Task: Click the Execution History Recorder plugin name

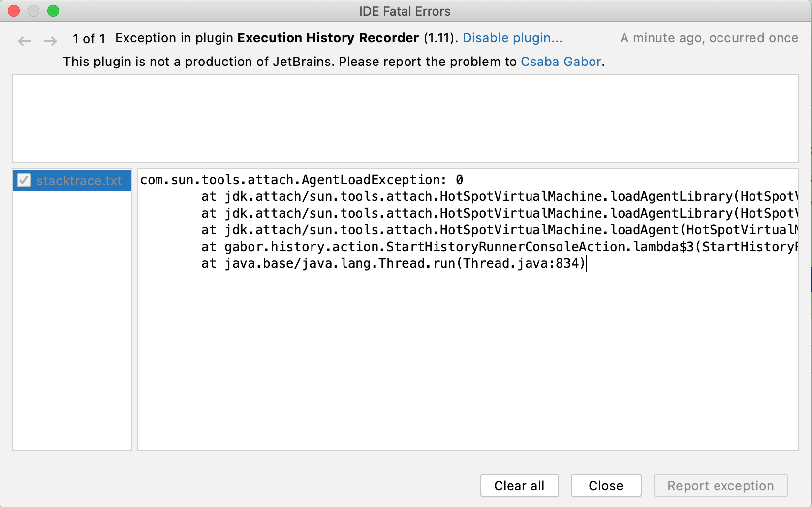Action: tap(327, 38)
